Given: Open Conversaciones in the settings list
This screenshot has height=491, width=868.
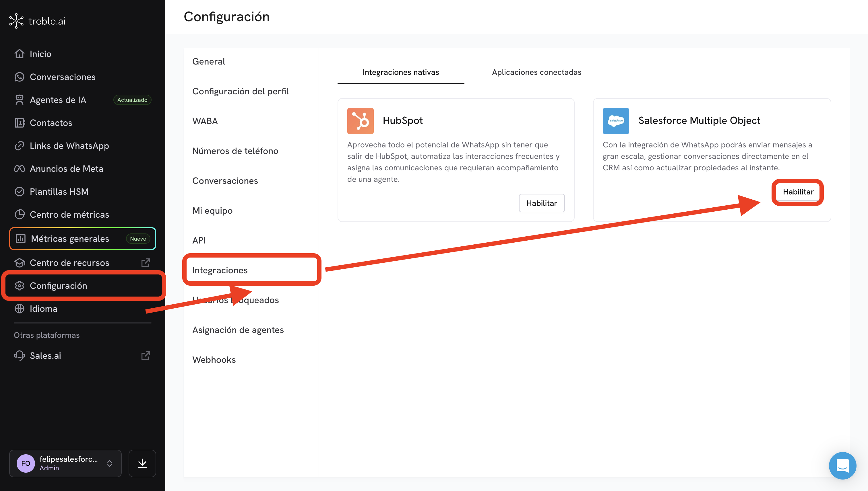Looking at the screenshot, I should coord(225,181).
